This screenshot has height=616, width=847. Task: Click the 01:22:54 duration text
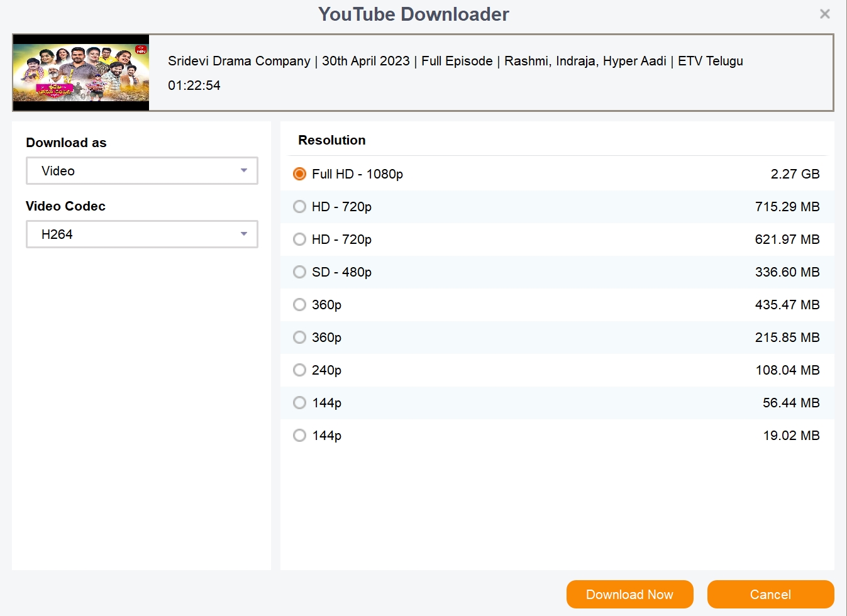(x=194, y=85)
